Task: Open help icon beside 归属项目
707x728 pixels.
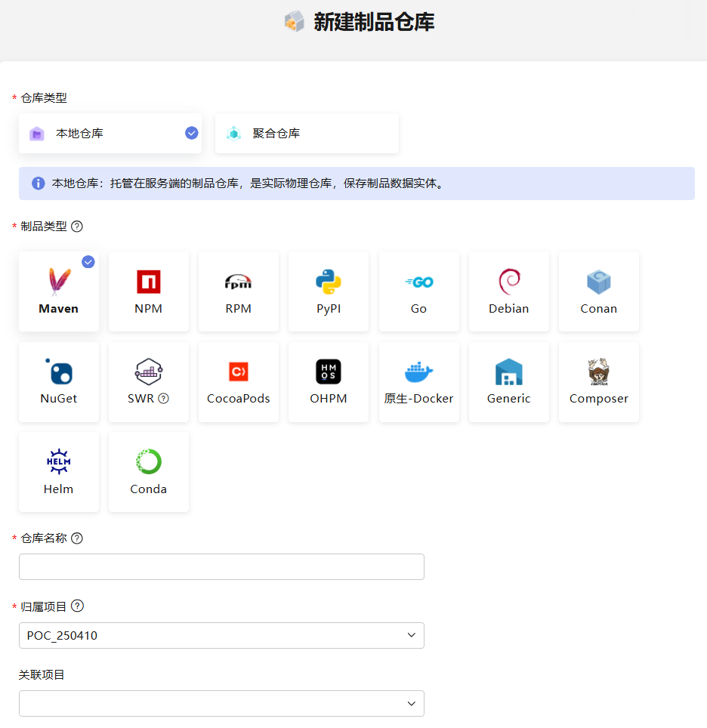Action: coord(78,606)
